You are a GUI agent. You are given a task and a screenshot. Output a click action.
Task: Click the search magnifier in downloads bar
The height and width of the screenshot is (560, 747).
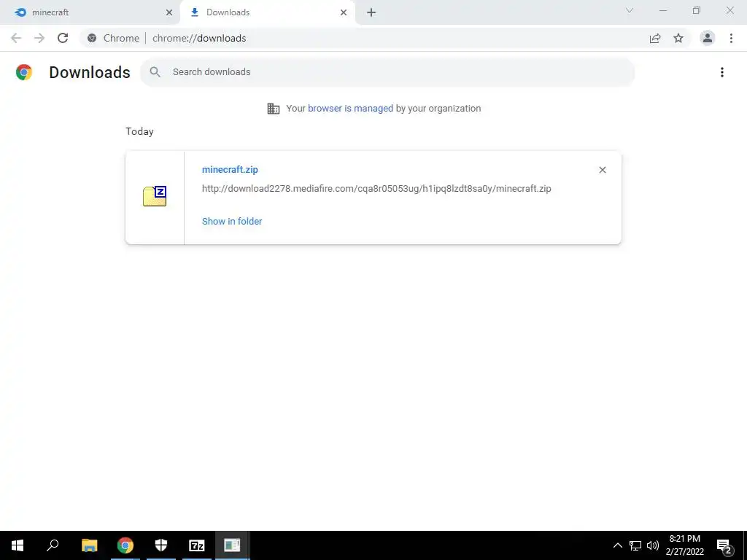click(x=155, y=72)
